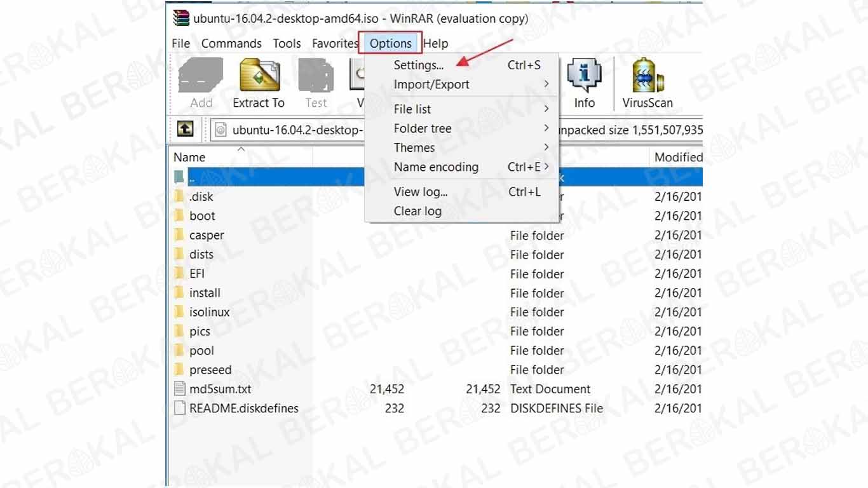Viewport: 868px width, 488px height.
Task: Click README.diskdefines size value 232
Action: click(x=395, y=408)
